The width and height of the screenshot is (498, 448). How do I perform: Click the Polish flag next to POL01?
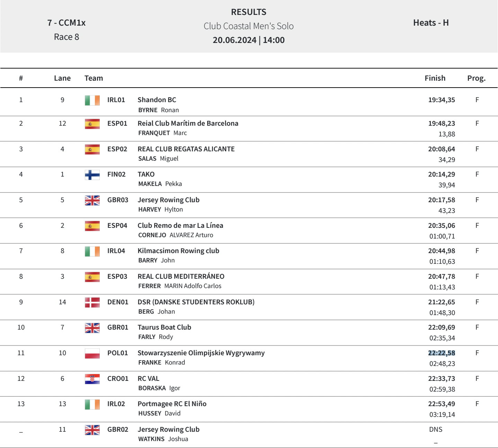(x=92, y=353)
